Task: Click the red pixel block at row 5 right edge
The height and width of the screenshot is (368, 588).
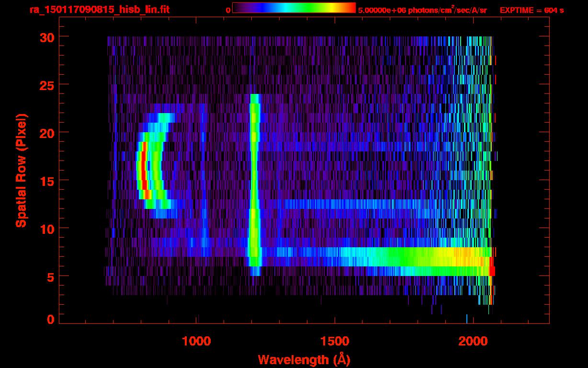Action: pos(492,271)
